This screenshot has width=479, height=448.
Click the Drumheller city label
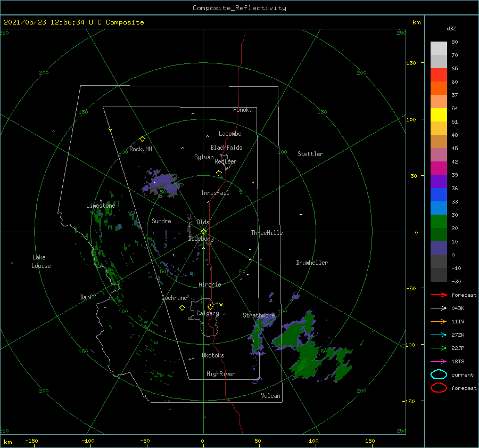tap(312, 263)
